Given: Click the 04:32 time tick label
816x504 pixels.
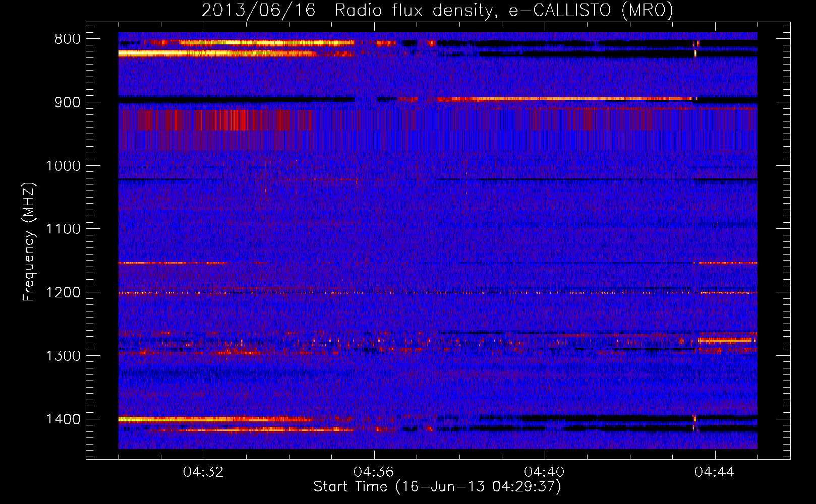Looking at the screenshot, I should [203, 472].
